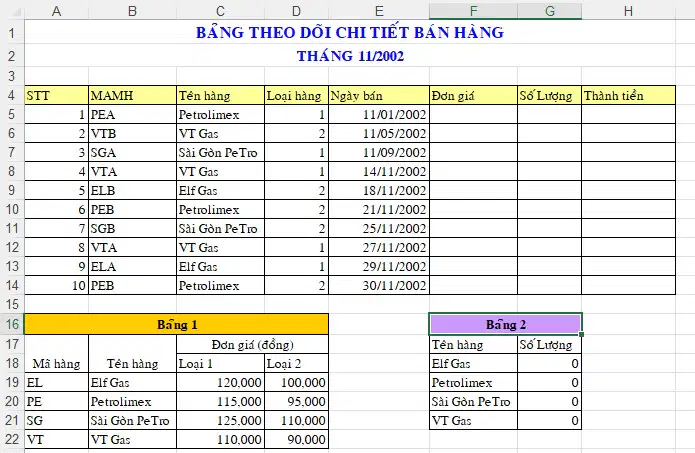
Task: Select the orange Bảng 1 header cell
Action: [176, 324]
